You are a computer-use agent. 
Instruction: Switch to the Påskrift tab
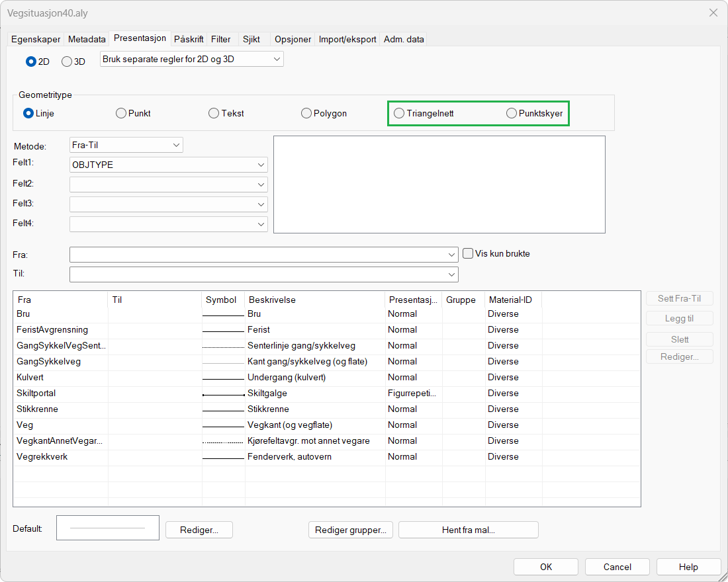click(189, 39)
